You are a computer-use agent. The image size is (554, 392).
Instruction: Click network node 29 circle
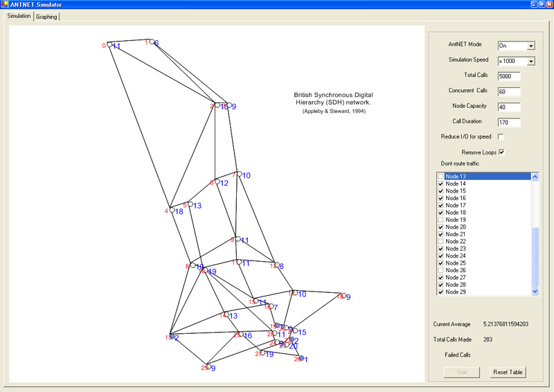point(209,367)
